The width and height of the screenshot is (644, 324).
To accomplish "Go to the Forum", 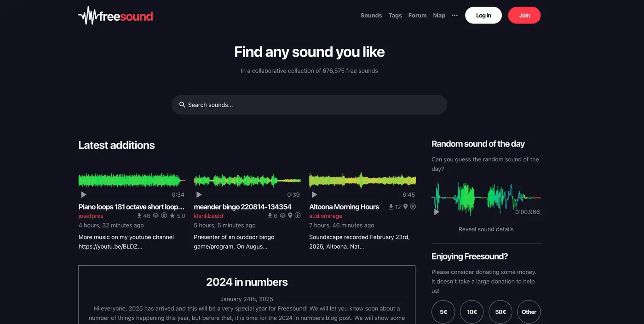I will tap(418, 15).
